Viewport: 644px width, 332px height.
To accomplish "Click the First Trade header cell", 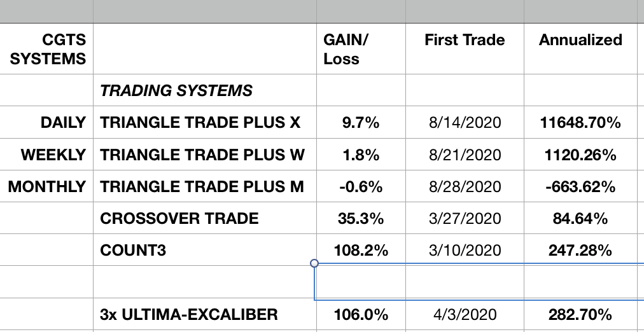I will coord(465,40).
